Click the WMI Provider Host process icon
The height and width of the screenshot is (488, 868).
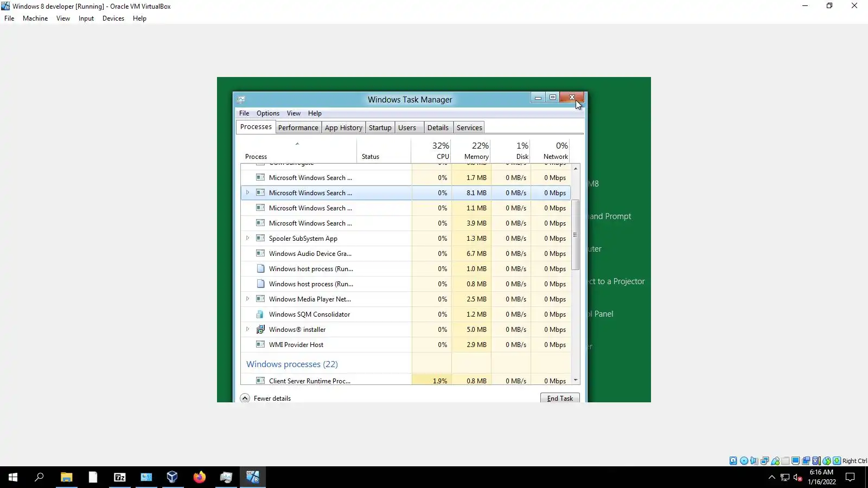[x=260, y=345]
